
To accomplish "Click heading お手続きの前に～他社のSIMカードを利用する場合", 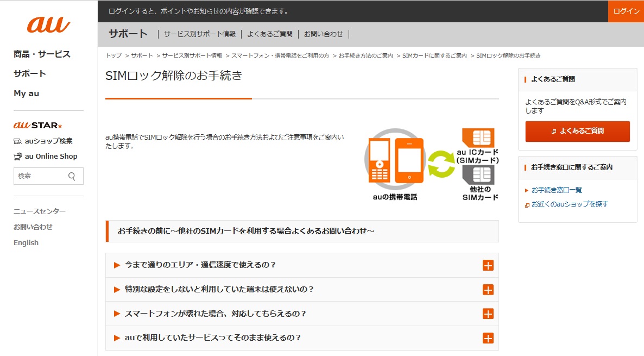I will click(x=246, y=231).
